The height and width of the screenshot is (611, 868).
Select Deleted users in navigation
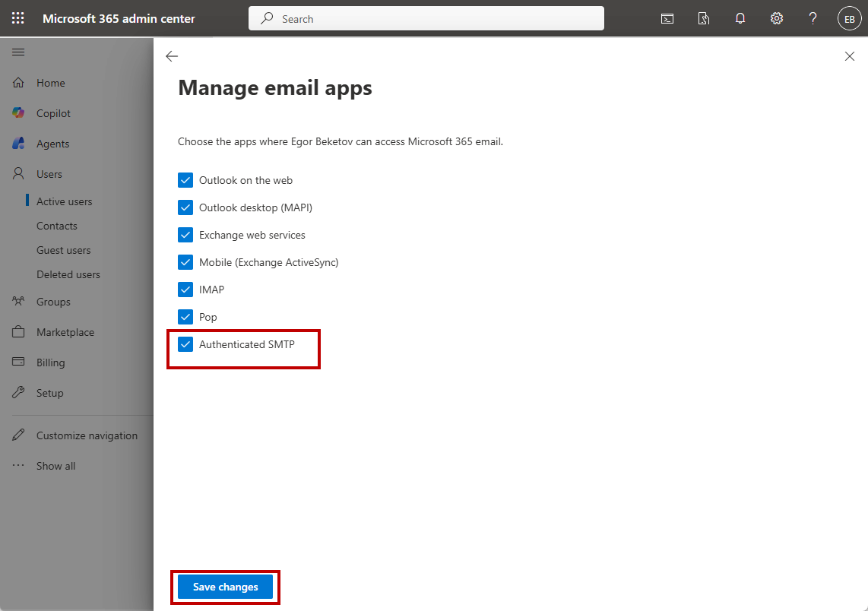pyautogui.click(x=68, y=274)
